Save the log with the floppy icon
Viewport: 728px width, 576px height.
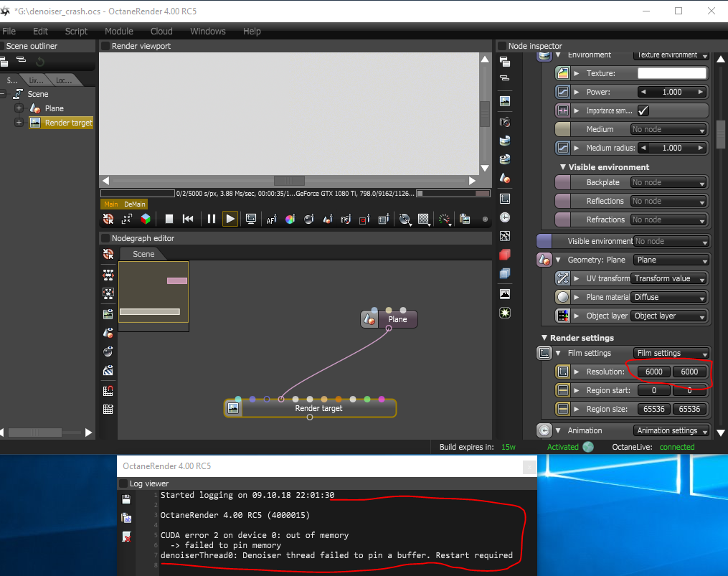tap(126, 499)
